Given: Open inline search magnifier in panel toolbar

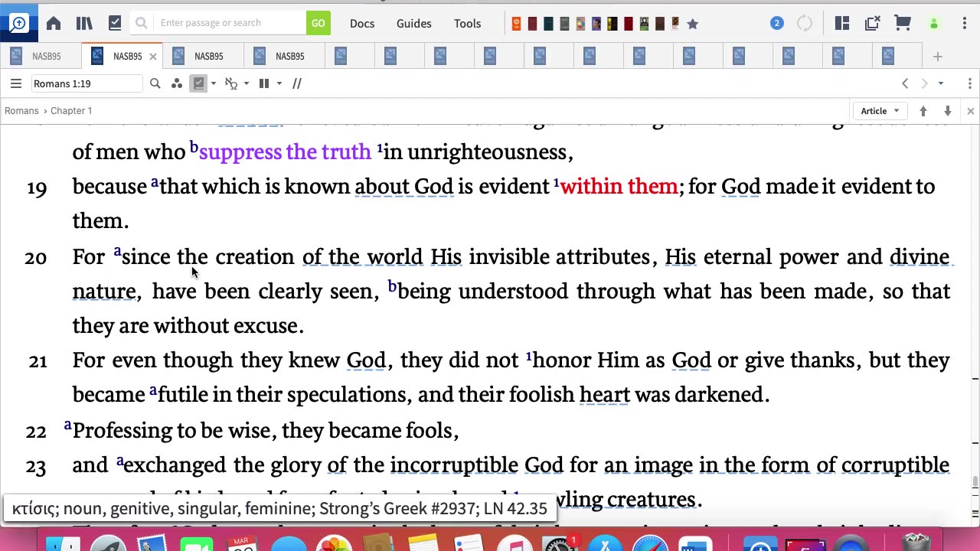Looking at the screenshot, I should click(x=155, y=83).
